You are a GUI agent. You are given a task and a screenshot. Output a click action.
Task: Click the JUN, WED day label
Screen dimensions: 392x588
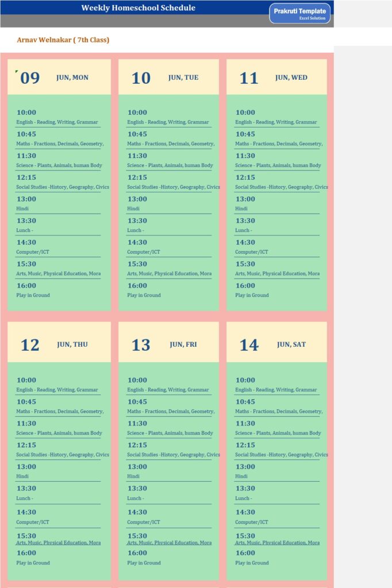point(291,78)
